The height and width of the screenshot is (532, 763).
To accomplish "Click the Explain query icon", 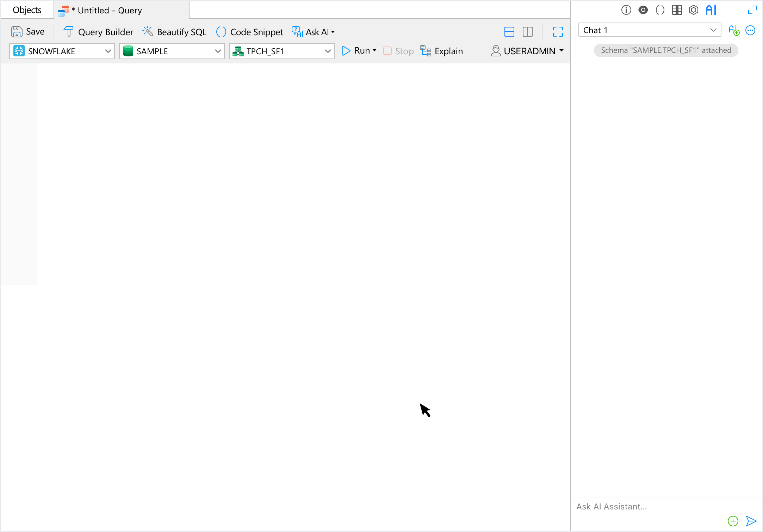I will click(x=426, y=51).
